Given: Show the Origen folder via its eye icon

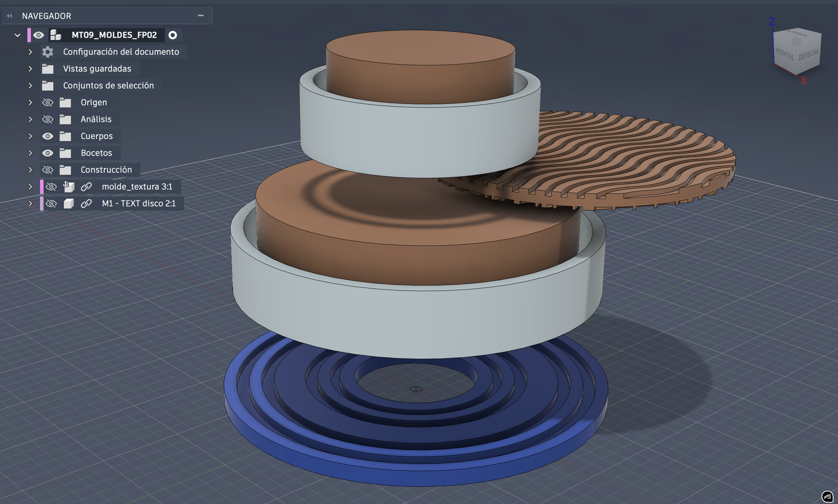Looking at the screenshot, I should point(48,102).
